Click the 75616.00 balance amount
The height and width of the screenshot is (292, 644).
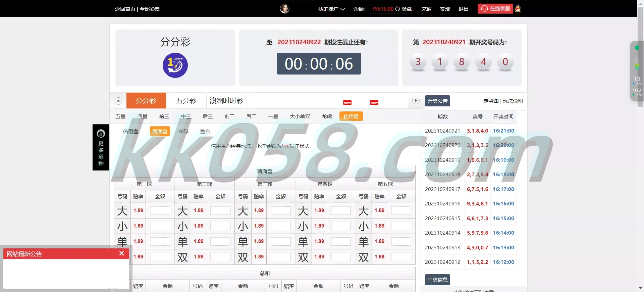coord(382,9)
